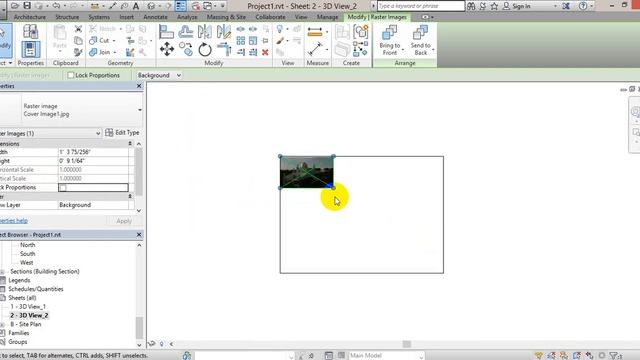Image resolution: width=640 pixels, height=360 pixels.
Task: Click the Edit Type button
Action: tap(122, 133)
